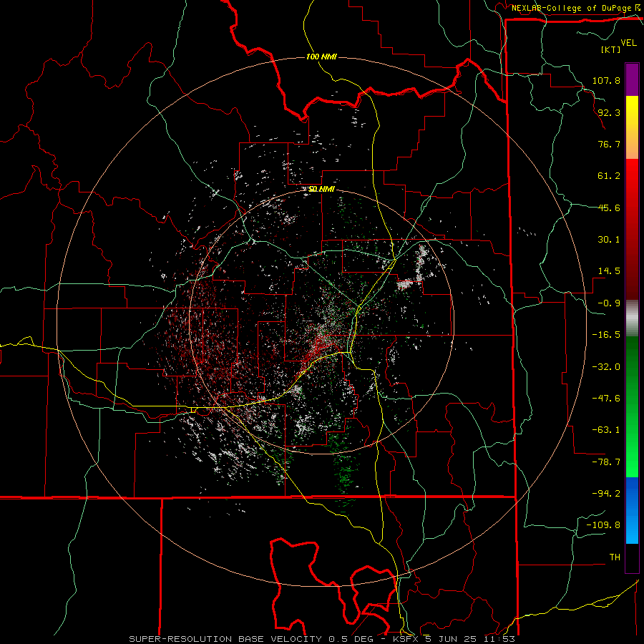Click the [KT] units label
This screenshot has width=644, height=644.
(611, 49)
